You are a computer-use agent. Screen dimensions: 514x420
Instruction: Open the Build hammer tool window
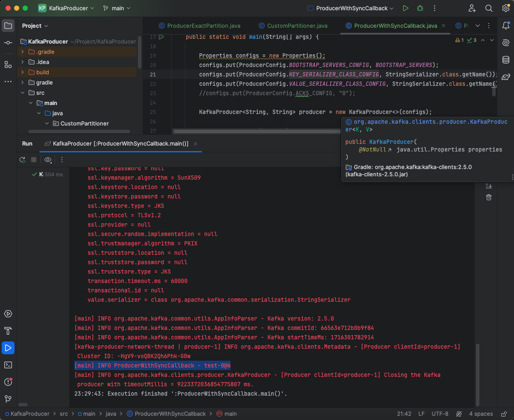tap(8, 331)
